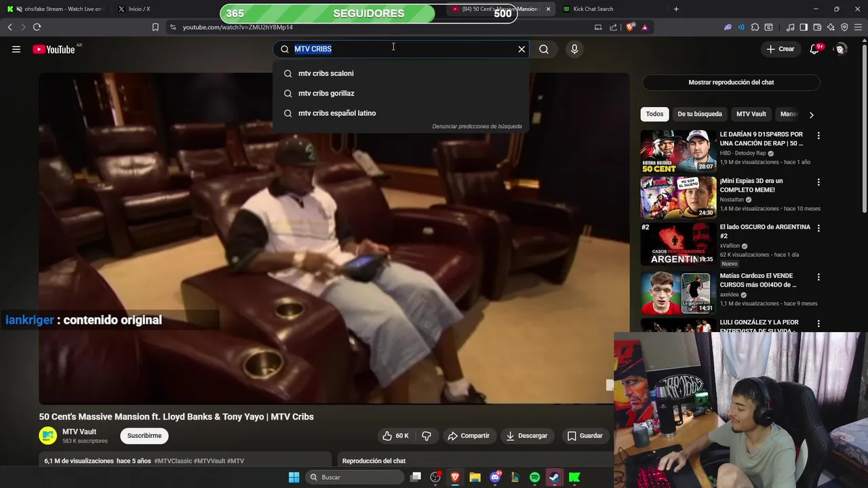Open the browser extensions puzzle icon
Image resolution: width=868 pixels, height=488 pixels.
[755, 27]
